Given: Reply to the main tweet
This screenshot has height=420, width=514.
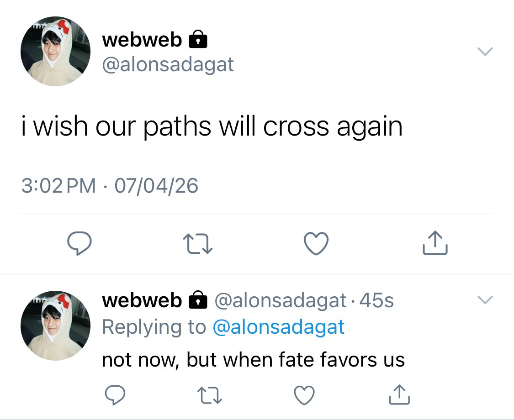Looking at the screenshot, I should pos(79,243).
